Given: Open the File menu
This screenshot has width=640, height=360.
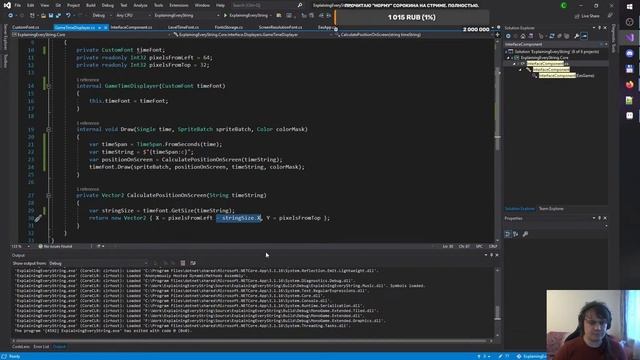Looking at the screenshot, I should (18, 5).
